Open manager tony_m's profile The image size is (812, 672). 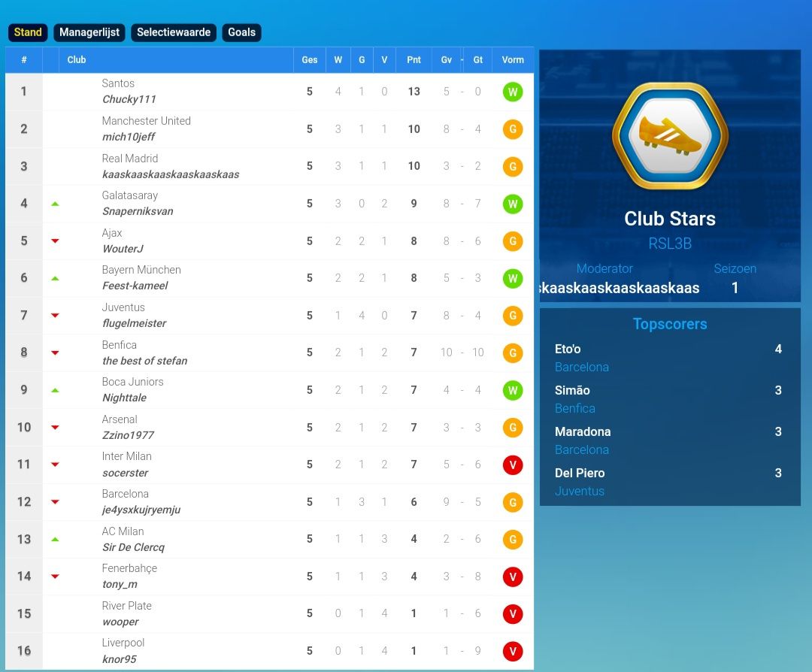point(120,585)
